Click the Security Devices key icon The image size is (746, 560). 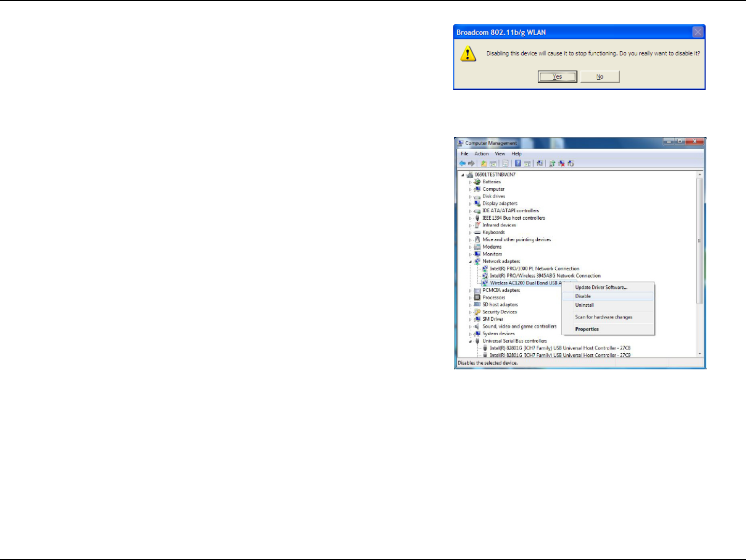(x=477, y=312)
